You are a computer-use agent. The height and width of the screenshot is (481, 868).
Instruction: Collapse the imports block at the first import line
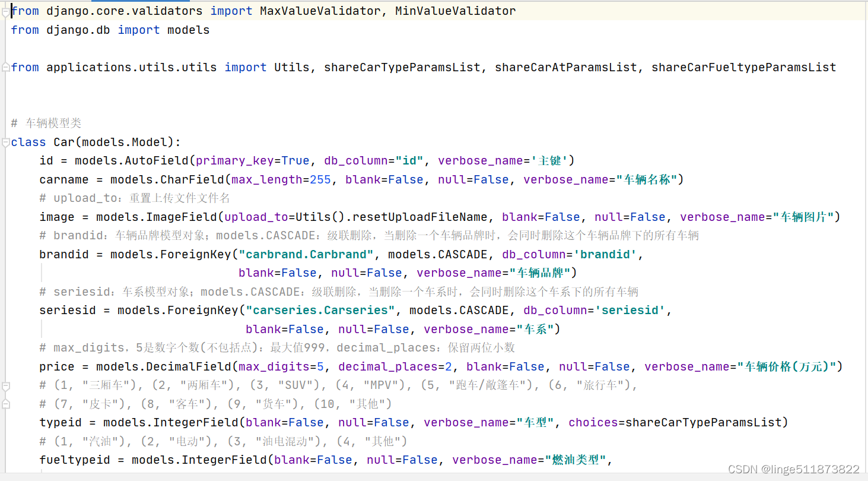[x=5, y=11]
